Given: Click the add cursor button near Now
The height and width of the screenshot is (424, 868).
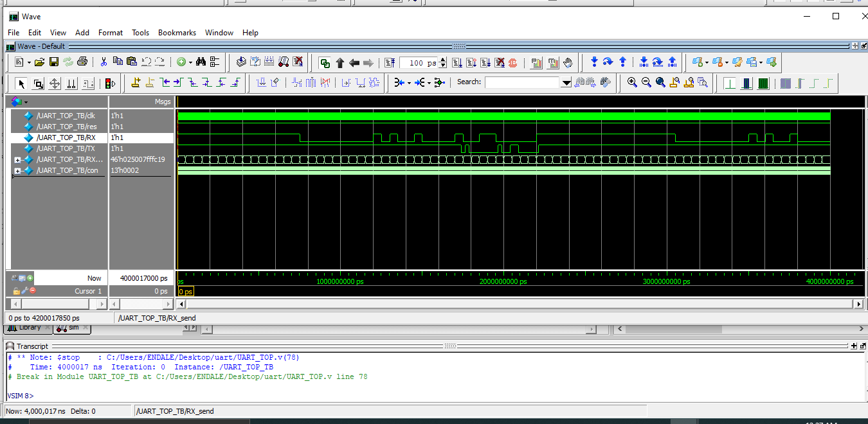Looking at the screenshot, I should coord(30,278).
